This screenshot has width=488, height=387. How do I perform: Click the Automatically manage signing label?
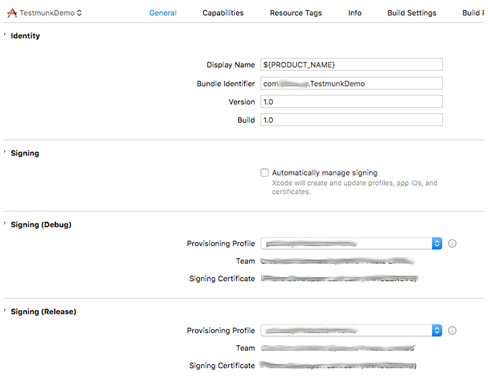click(x=325, y=173)
